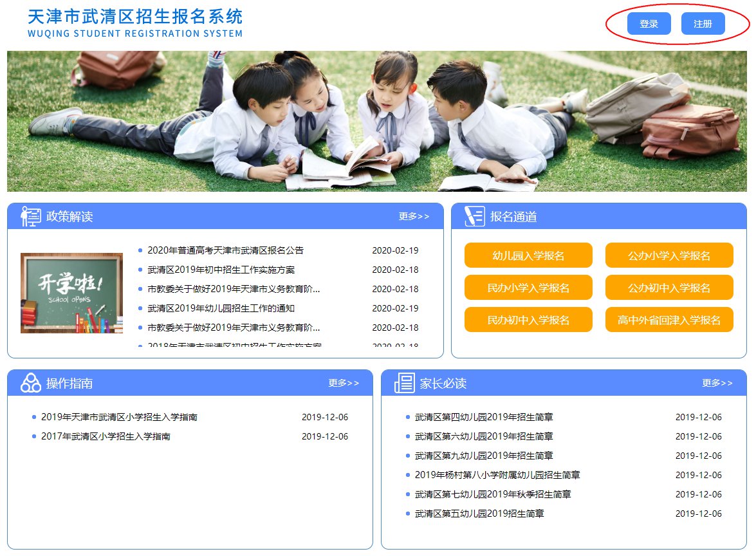Click the 报名通道 pen and paper icon
This screenshot has width=756, height=556.
point(474,216)
